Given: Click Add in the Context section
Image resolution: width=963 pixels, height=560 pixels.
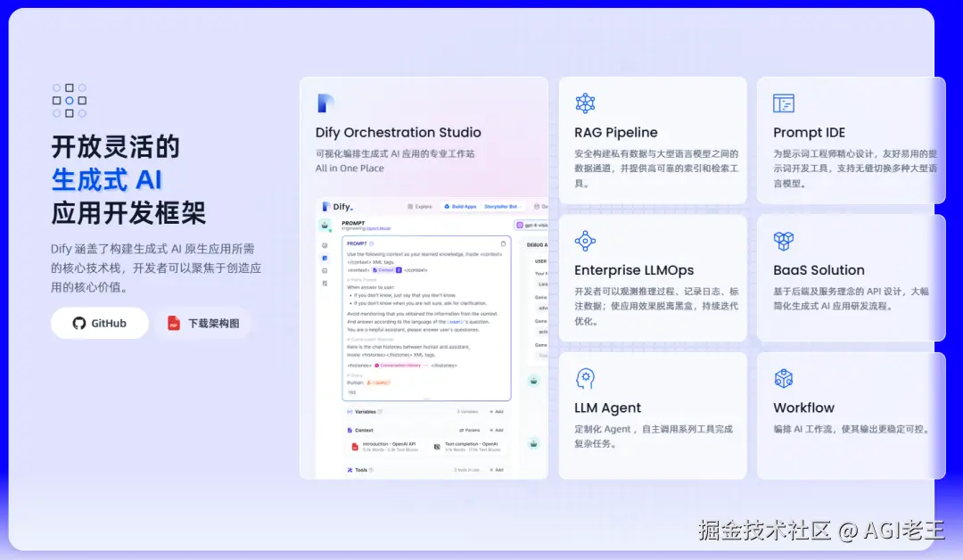Looking at the screenshot, I should pyautogui.click(x=497, y=431).
